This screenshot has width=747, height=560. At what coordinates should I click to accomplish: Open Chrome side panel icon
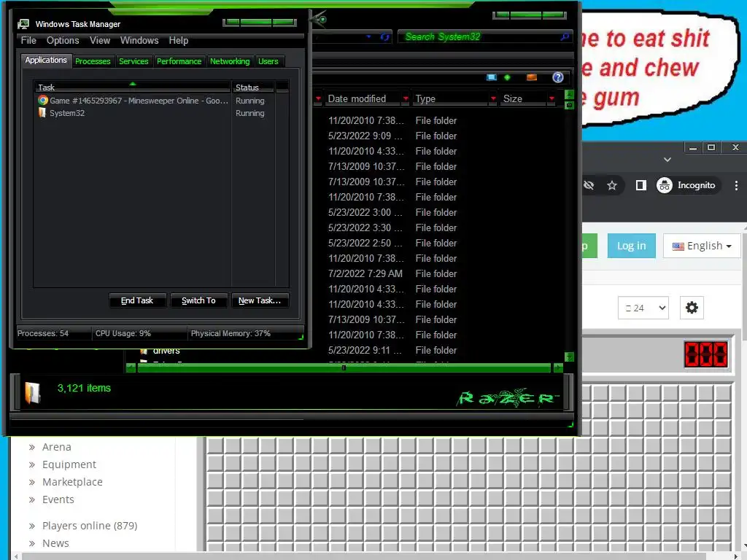tap(640, 185)
